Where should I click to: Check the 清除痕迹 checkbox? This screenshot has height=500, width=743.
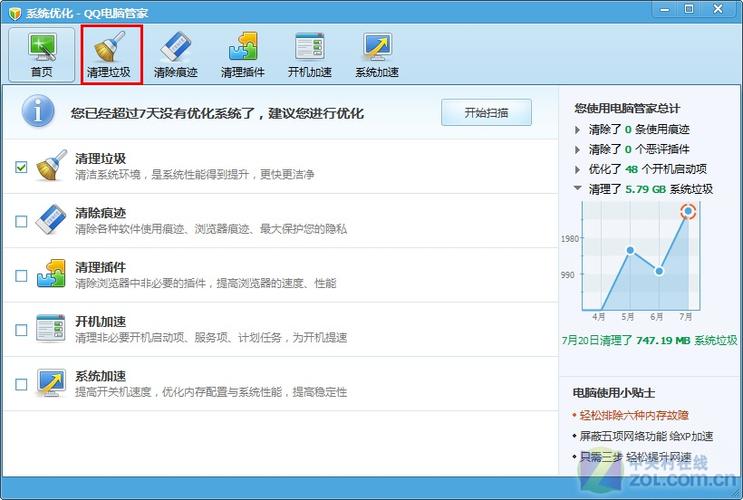[x=21, y=221]
